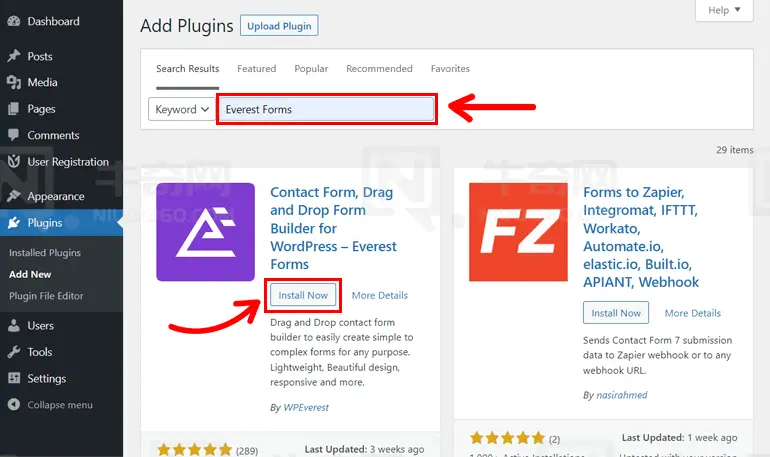Open the Appearance brush icon
This screenshot has height=457, width=770.
(x=14, y=196)
